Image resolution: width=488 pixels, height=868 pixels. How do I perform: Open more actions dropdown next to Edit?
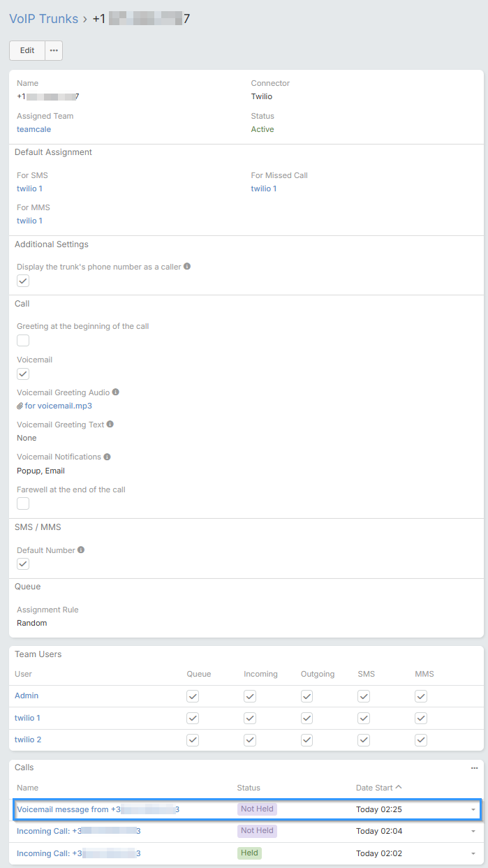click(54, 50)
